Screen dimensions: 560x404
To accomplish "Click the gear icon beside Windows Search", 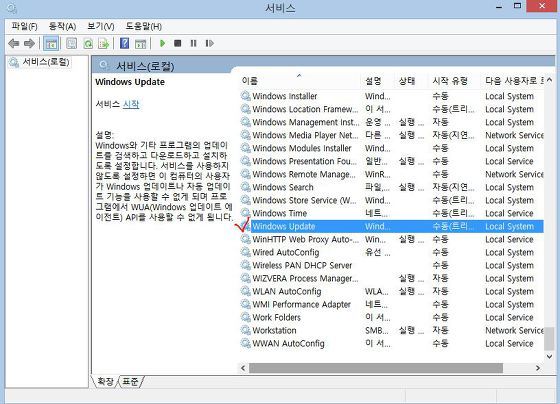I will 245,187.
